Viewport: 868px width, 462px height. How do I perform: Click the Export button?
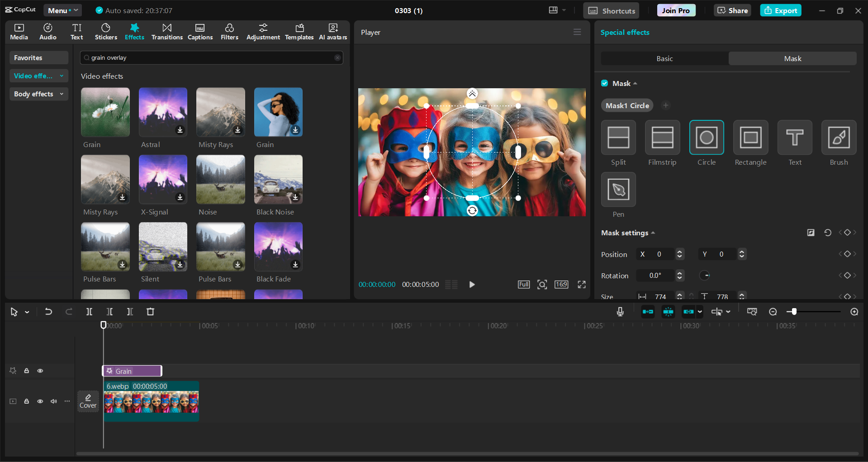(780, 10)
